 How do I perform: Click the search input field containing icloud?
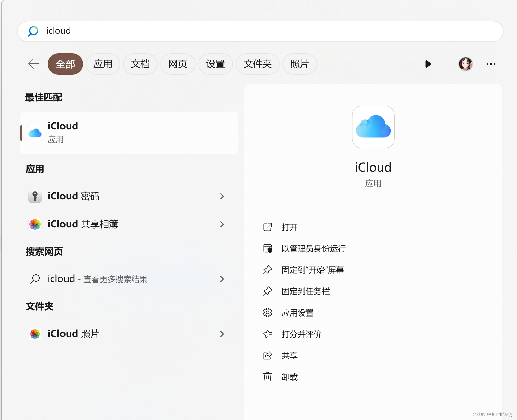260,31
